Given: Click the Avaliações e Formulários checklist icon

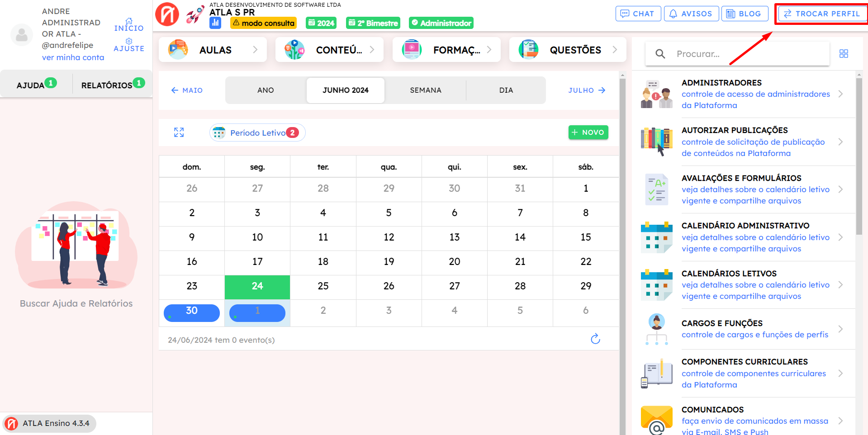Looking at the screenshot, I should pyautogui.click(x=657, y=189).
